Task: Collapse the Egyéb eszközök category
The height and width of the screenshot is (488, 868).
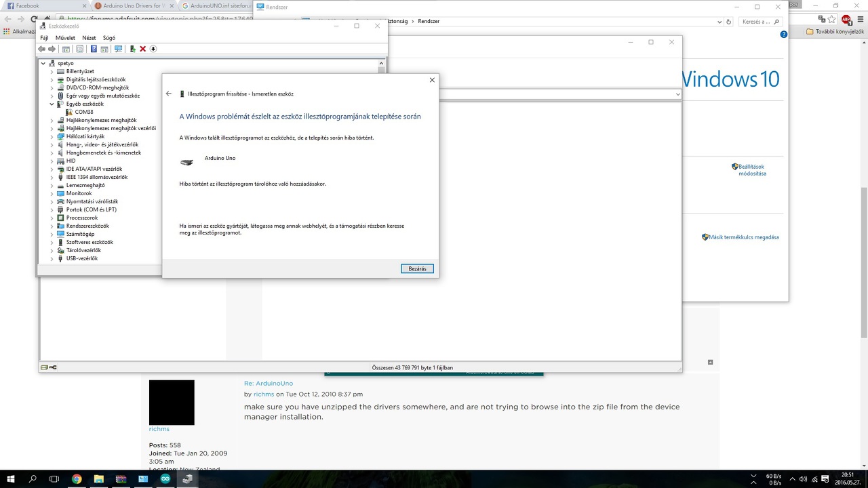Action: (52, 104)
